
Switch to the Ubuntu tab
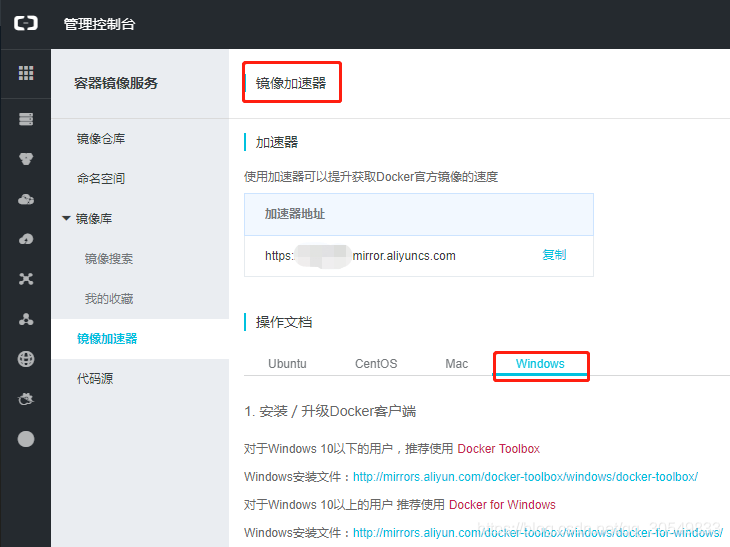[x=287, y=364]
